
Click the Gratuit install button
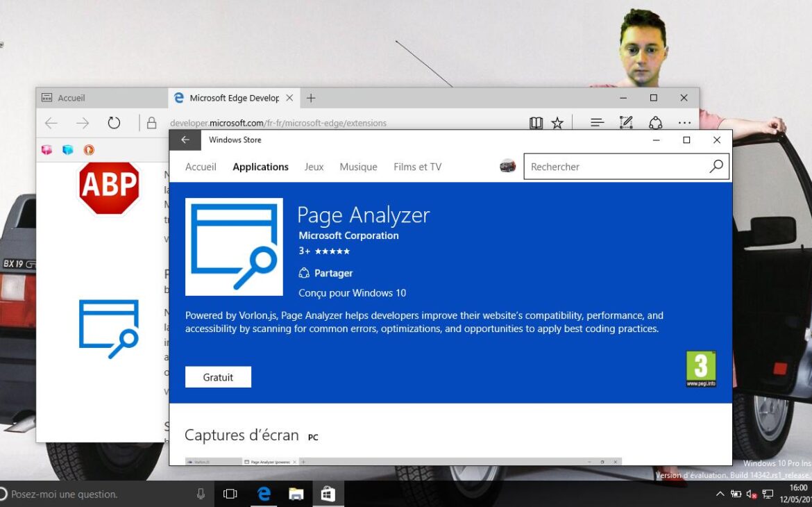[218, 376]
